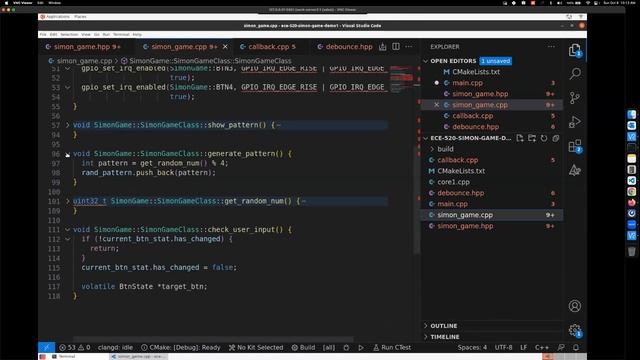
Task: Click 1 unsaved badge in Open Editors
Action: pos(495,61)
